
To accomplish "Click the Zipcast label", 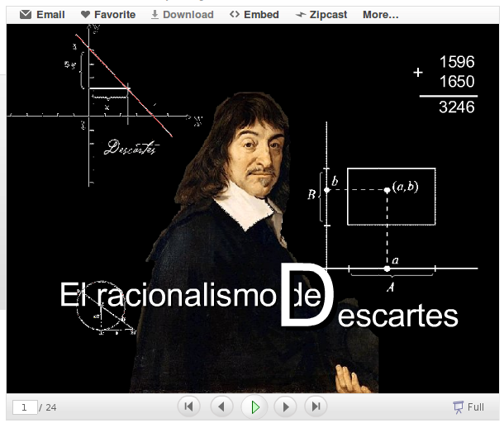I will pos(328,15).
